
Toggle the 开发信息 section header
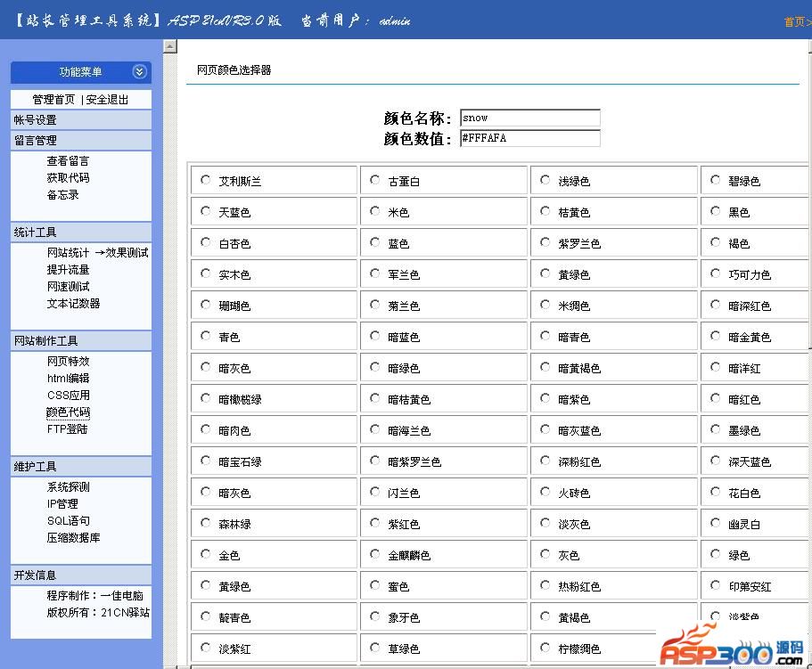(81, 575)
